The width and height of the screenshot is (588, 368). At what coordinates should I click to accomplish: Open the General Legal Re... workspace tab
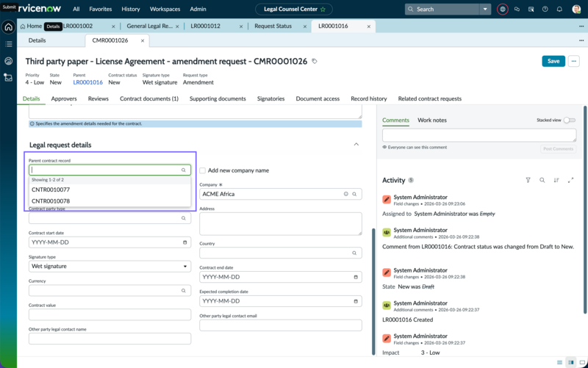click(149, 26)
